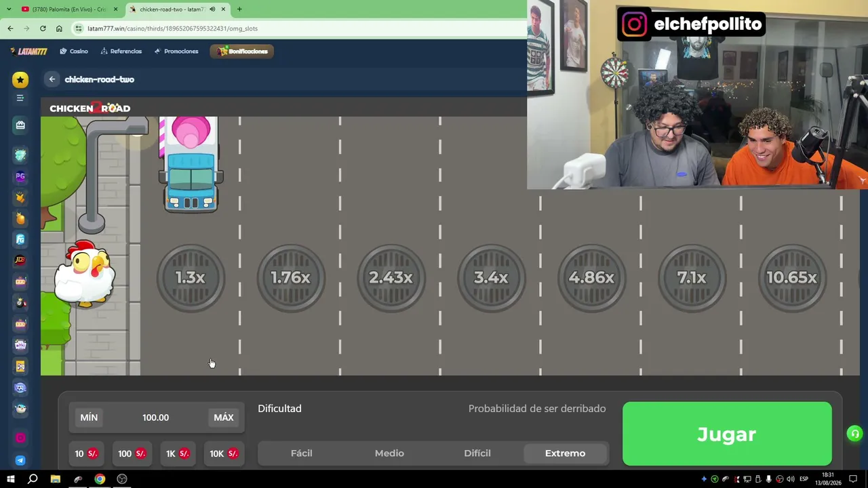Open a new browser tab
The height and width of the screenshot is (488, 868).
pyautogui.click(x=239, y=9)
